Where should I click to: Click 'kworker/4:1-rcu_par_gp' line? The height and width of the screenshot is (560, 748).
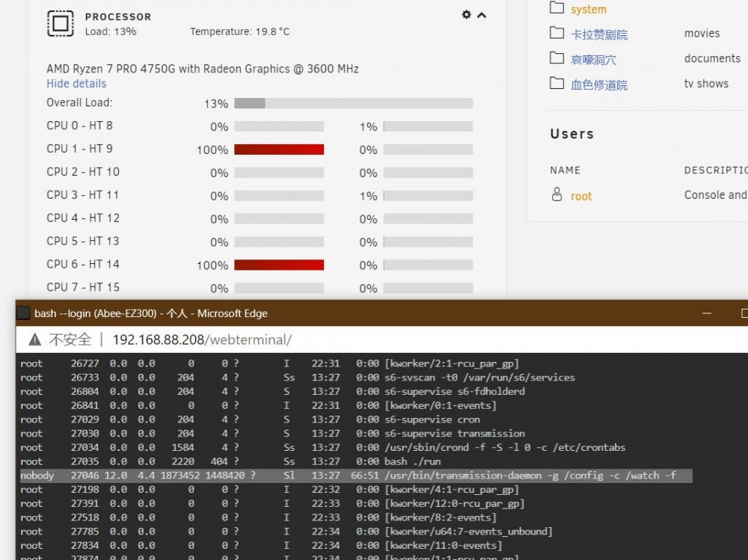(269, 490)
